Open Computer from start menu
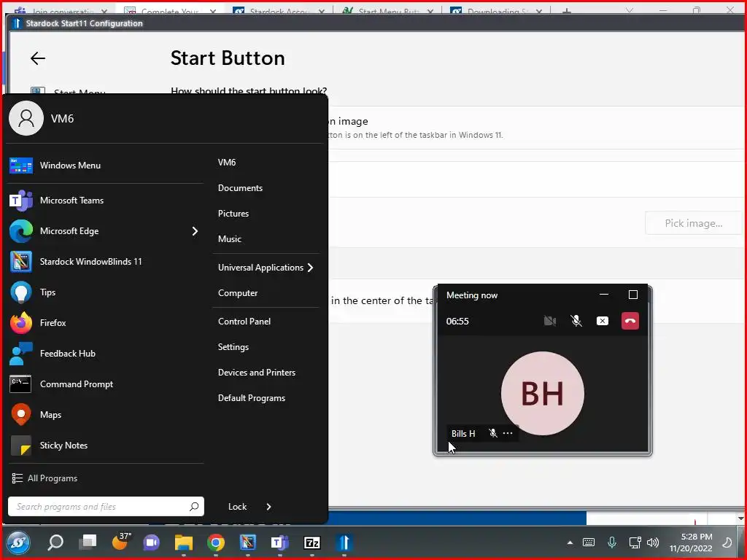747x560 pixels. 238,293
